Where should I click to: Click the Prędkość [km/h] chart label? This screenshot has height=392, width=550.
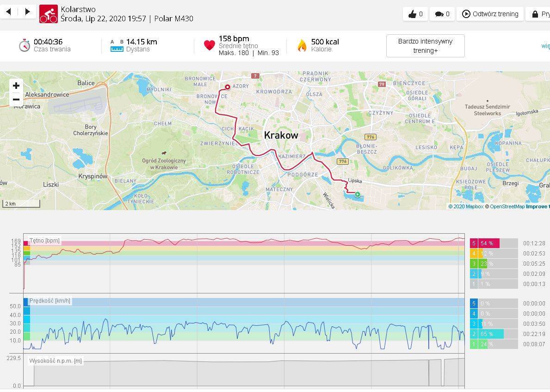tap(50, 301)
